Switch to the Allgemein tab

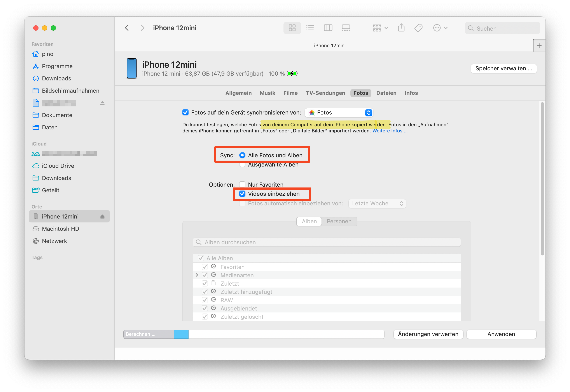[238, 93]
